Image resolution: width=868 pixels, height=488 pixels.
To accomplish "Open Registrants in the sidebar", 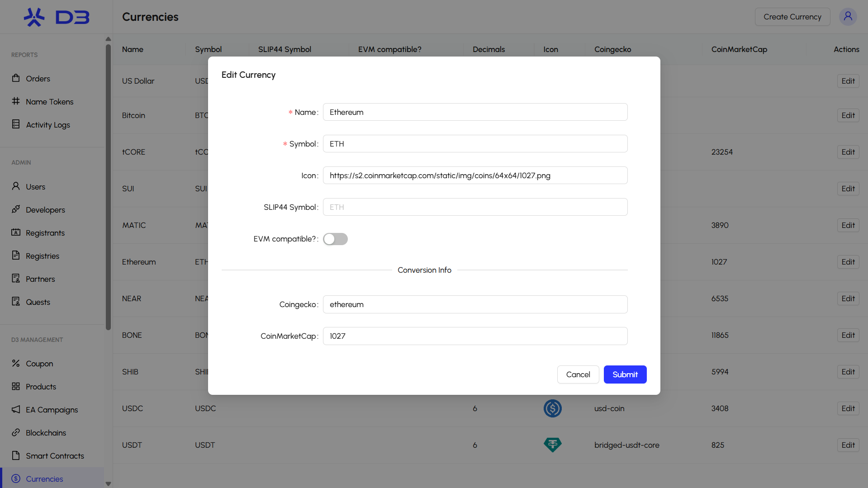I will (x=45, y=233).
